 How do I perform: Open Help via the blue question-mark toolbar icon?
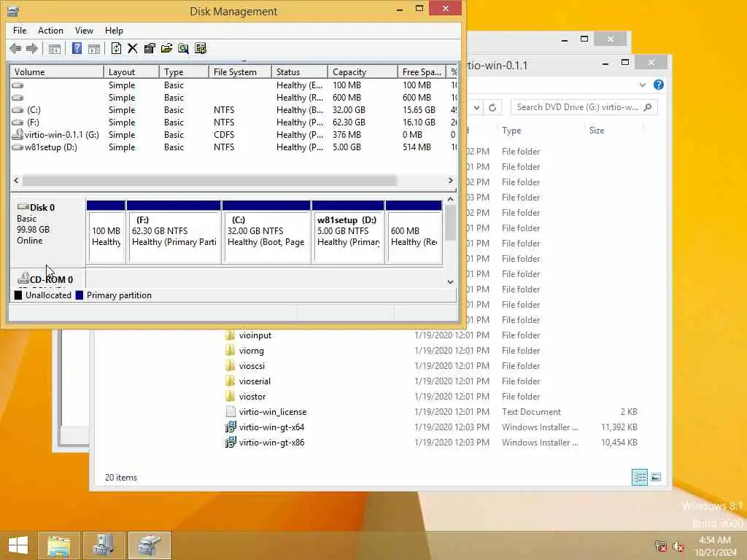click(x=77, y=48)
